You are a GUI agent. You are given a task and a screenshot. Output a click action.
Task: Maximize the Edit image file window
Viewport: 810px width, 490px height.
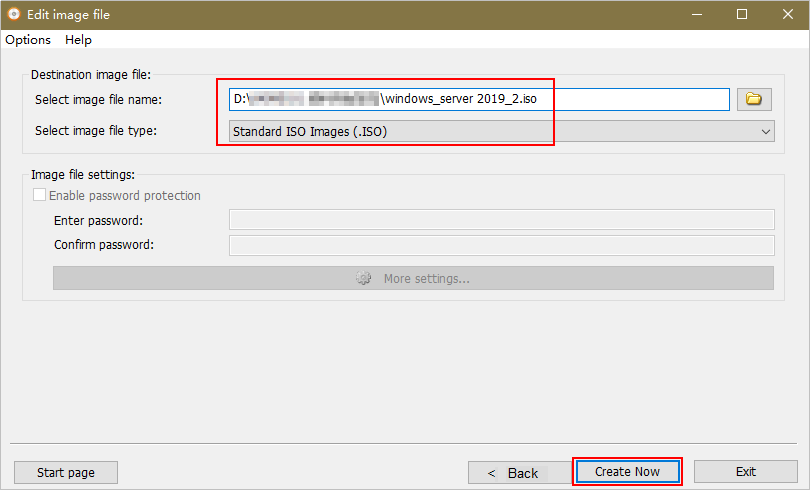point(741,14)
